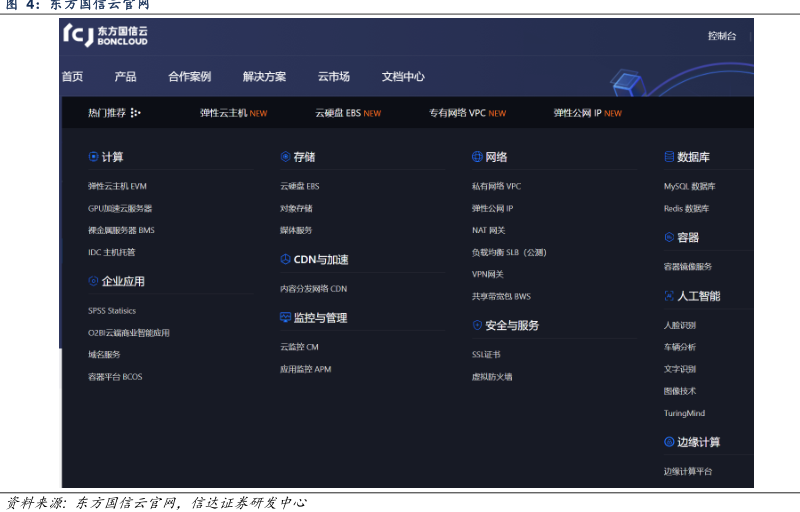Image resolution: width=800 pixels, height=512 pixels.
Task: Select 弹性云主机 EVM under 计算
Action: coord(117,186)
